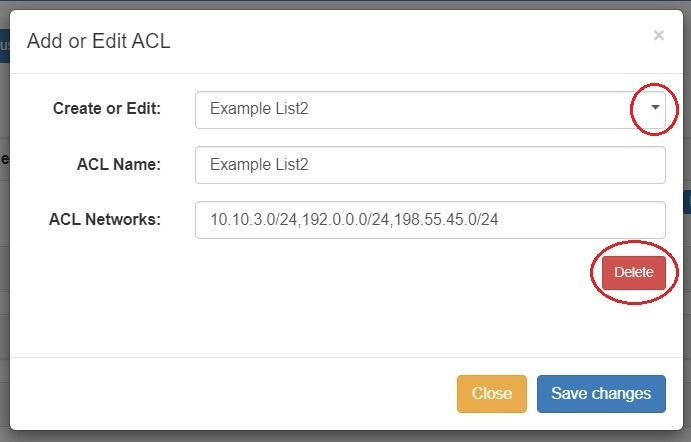The height and width of the screenshot is (442, 691).
Task: Click the blank footer area left of Close
Action: [230, 393]
